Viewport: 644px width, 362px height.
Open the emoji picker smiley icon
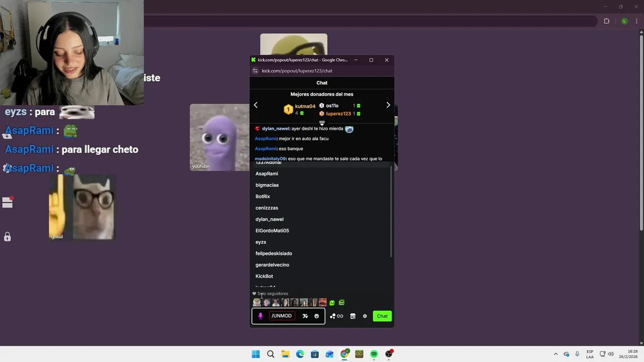tap(316, 316)
